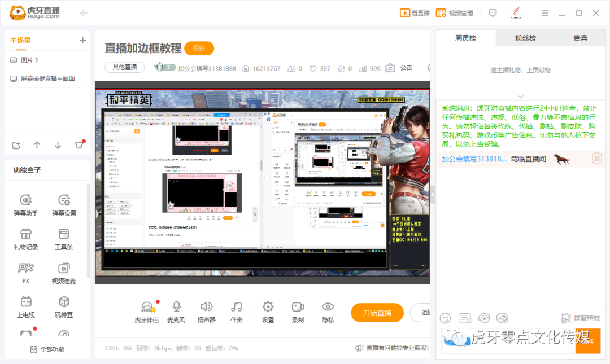Screen dimensions: 610x364
Task: Open 伴奏 accompaniment music
Action: (236, 312)
